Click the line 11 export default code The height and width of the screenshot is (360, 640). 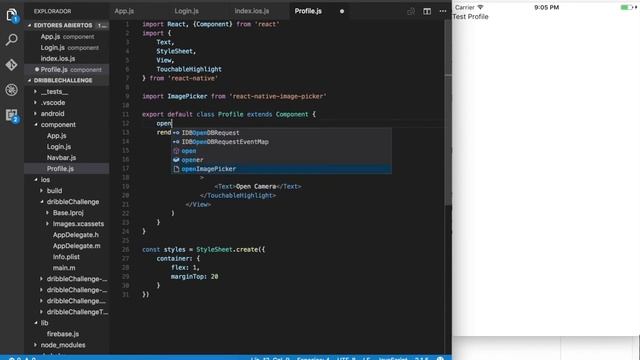point(229,114)
